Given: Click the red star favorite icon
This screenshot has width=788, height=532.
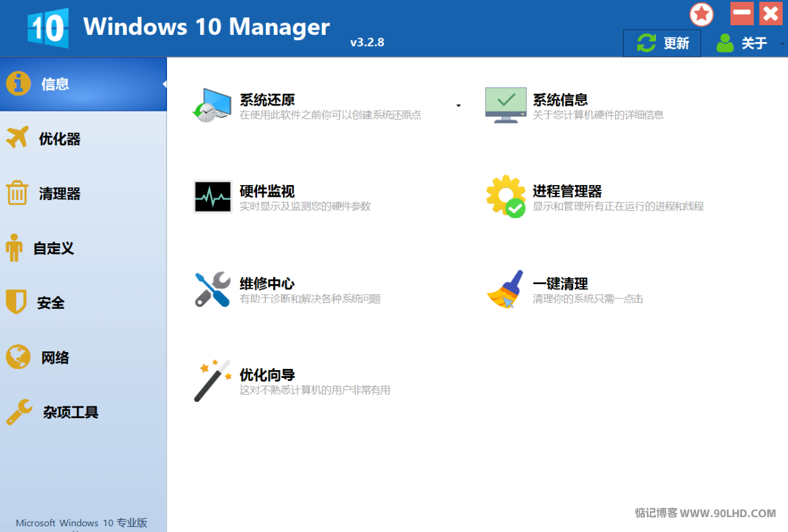Looking at the screenshot, I should (x=701, y=14).
